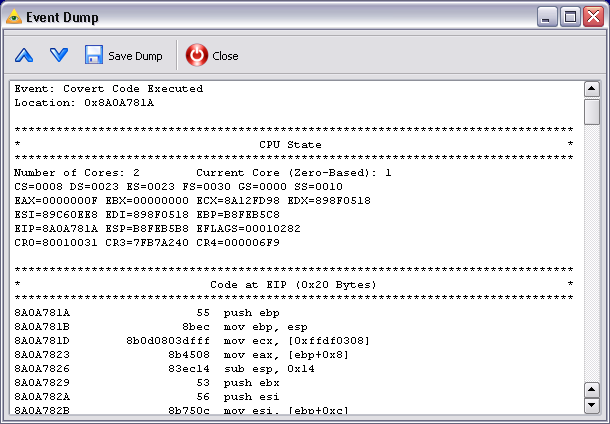
Task: Close the Event Dump window via X
Action: [x=594, y=17]
